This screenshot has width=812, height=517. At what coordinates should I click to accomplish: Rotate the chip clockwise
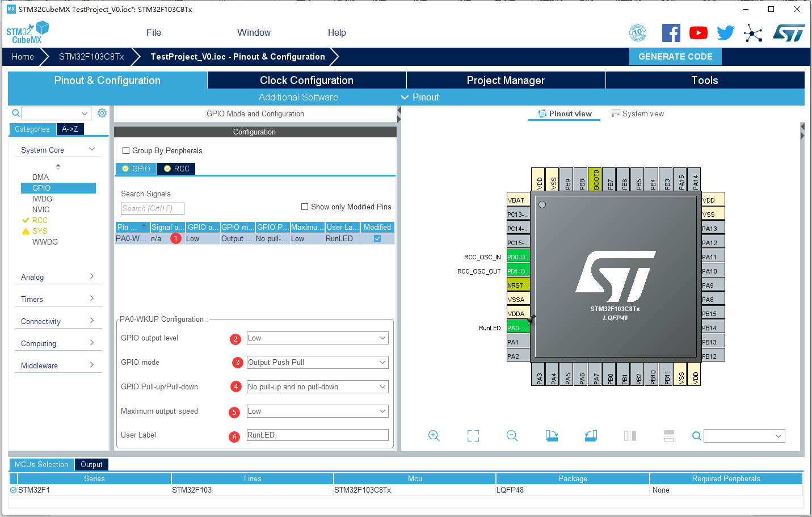[x=552, y=436]
